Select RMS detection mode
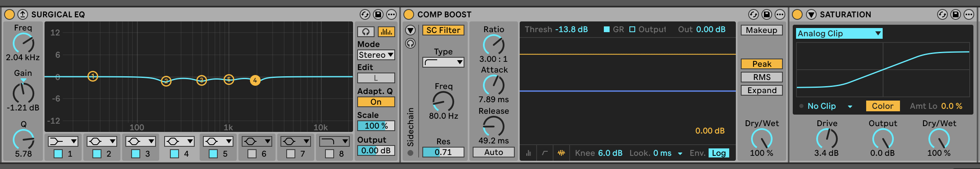980x169 pixels. point(762,77)
